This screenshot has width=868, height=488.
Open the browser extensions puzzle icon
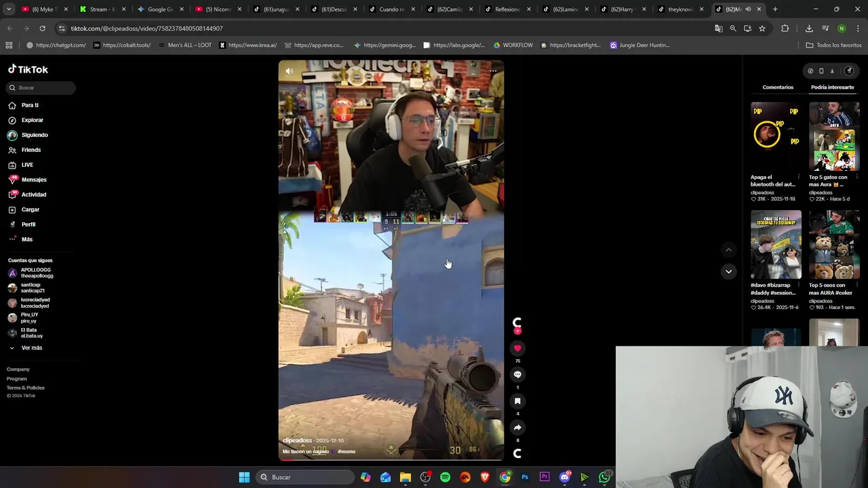tap(785, 28)
